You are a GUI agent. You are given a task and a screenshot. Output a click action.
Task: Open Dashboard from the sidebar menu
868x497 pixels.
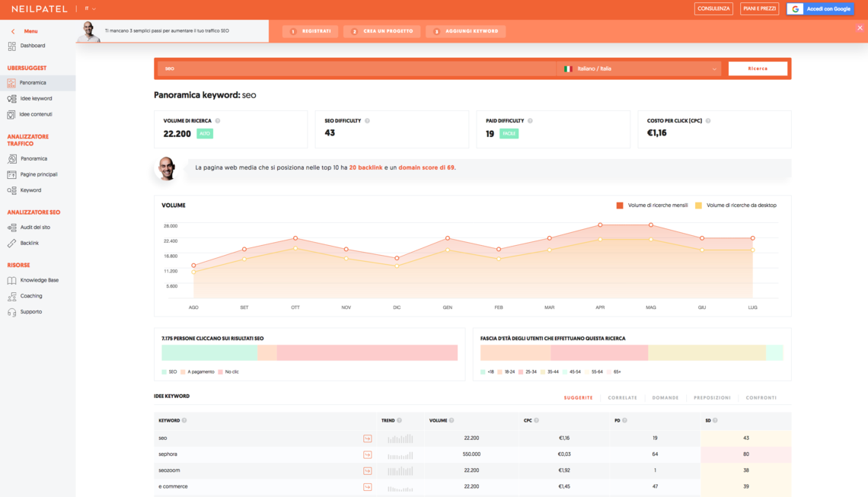33,46
